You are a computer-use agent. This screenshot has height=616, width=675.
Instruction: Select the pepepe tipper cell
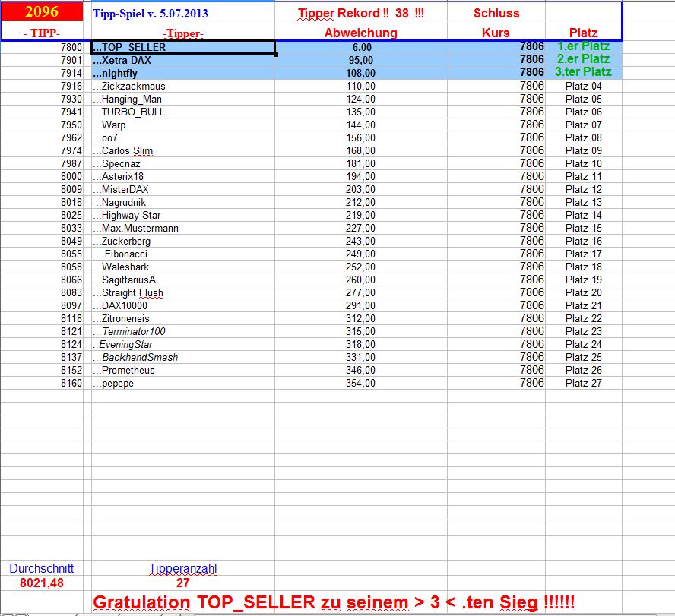click(183, 383)
